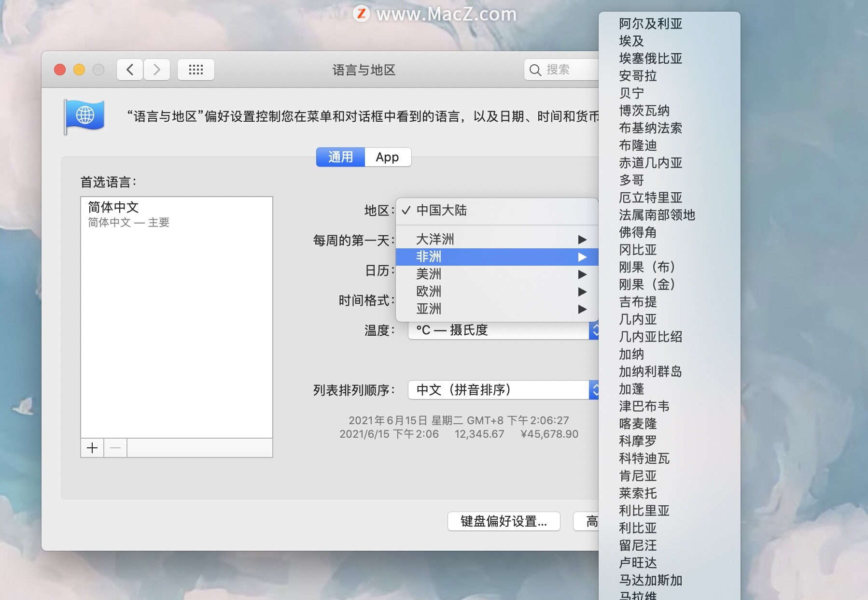Switch to the App tab
The width and height of the screenshot is (868, 600).
point(388,157)
